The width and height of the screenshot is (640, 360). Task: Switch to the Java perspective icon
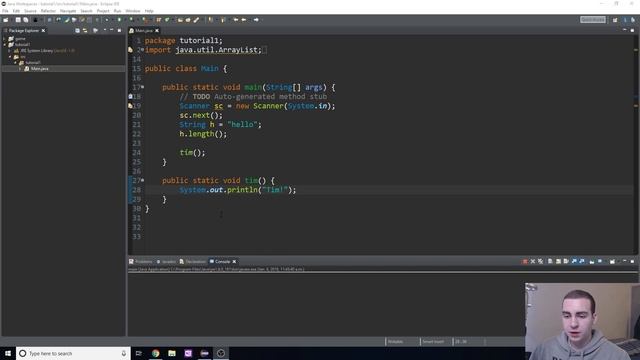click(625, 20)
